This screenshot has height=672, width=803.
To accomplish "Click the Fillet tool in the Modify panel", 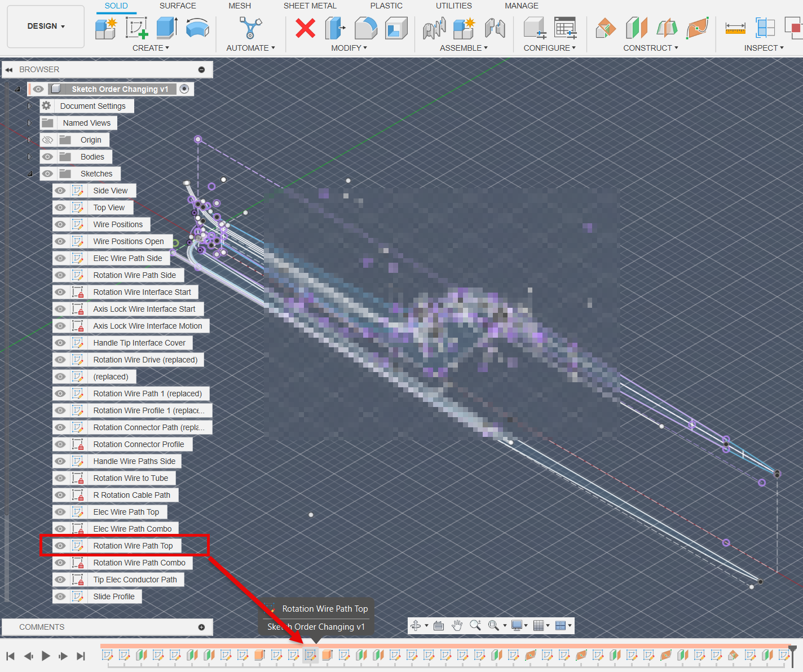I will point(365,28).
